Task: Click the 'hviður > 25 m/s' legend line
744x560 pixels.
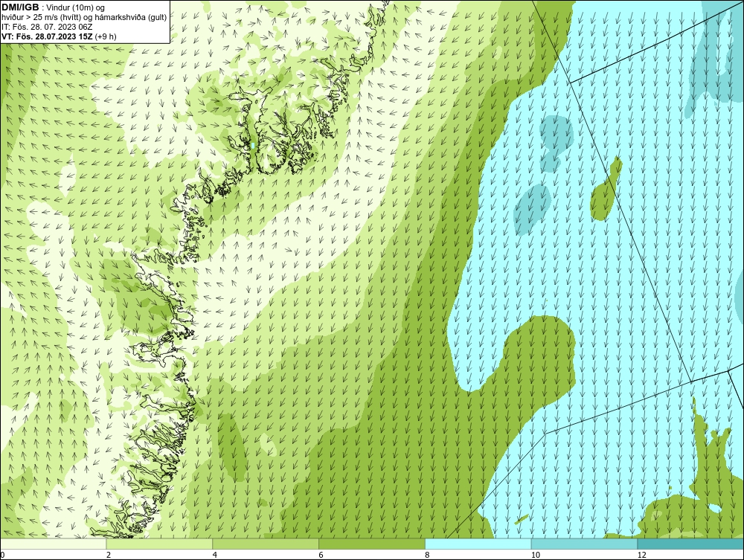Action: 84,17
